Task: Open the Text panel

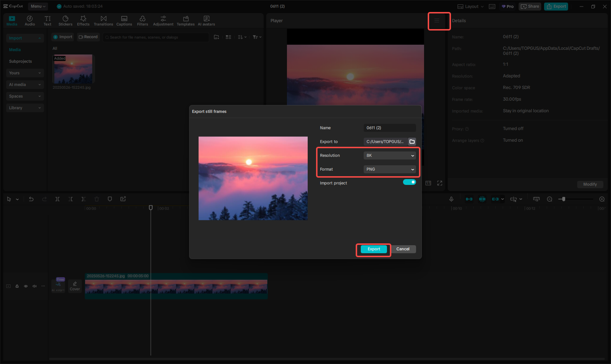Action: (x=47, y=20)
